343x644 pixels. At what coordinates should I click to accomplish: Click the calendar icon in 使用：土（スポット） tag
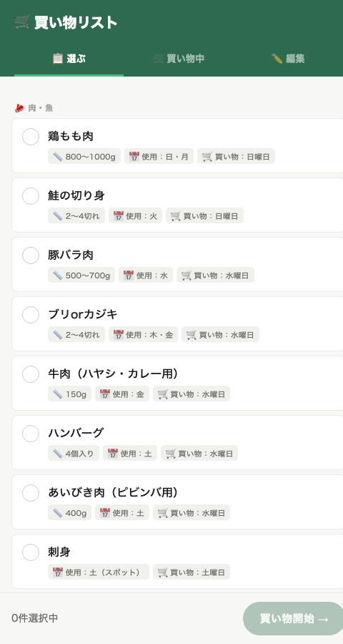tap(58, 572)
